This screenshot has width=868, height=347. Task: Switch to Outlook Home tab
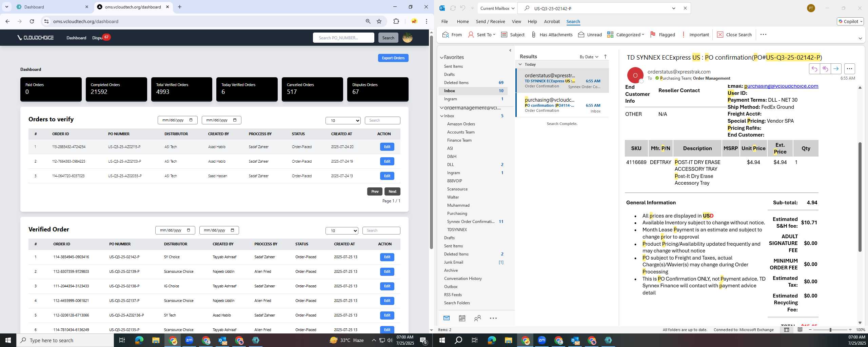coord(462,21)
